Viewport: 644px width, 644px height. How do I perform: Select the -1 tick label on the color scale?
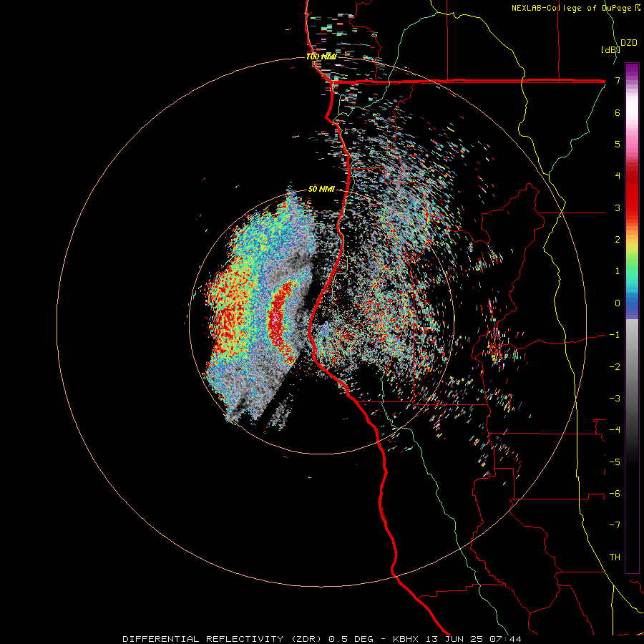point(615,335)
